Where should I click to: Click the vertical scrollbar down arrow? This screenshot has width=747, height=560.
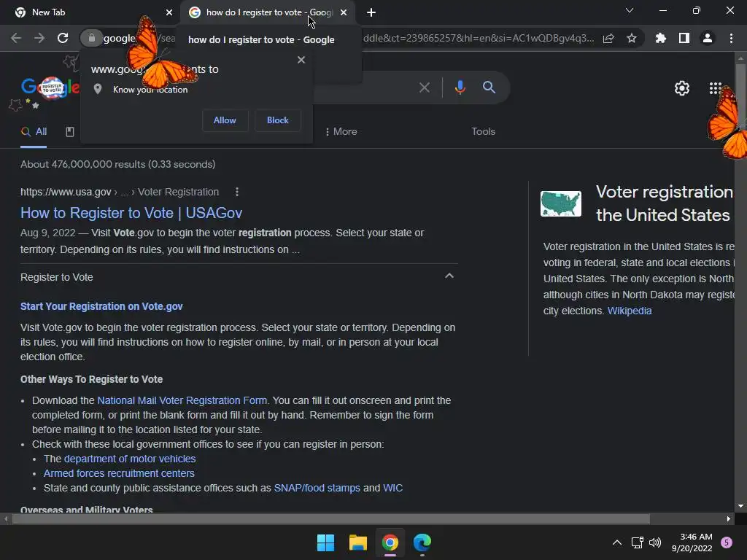pyautogui.click(x=740, y=506)
